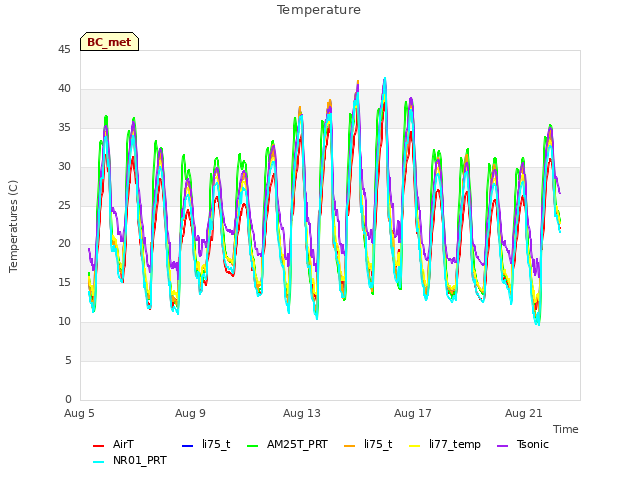Screen dimensions: 640x480
Task: Click the 45 y-axis tick label
Action: click(64, 50)
